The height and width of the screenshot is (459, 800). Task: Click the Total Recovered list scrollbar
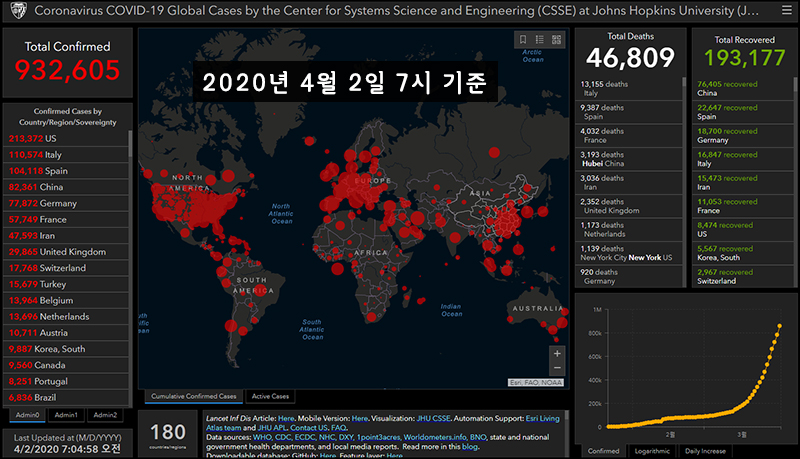(x=795, y=84)
